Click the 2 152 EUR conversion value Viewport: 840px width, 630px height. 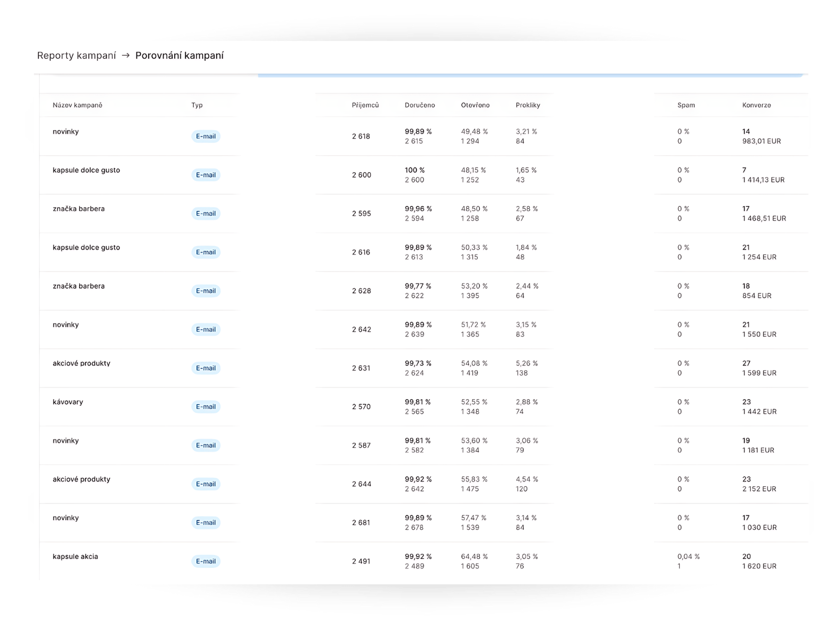pos(759,489)
